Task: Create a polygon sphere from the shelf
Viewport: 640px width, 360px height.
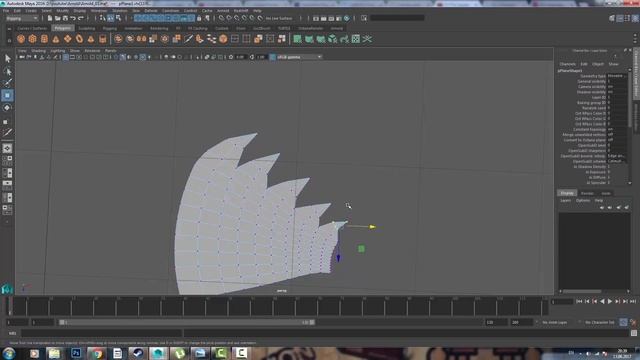Action: pyautogui.click(x=21, y=39)
